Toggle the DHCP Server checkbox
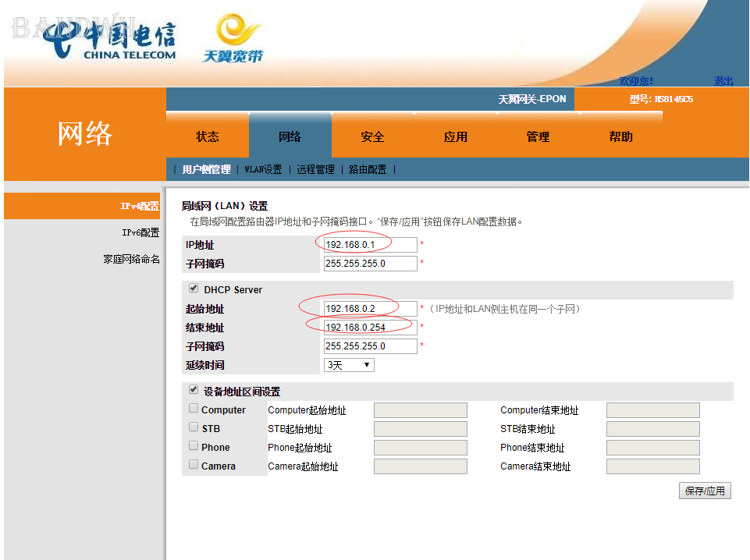The image size is (750, 560). [194, 288]
